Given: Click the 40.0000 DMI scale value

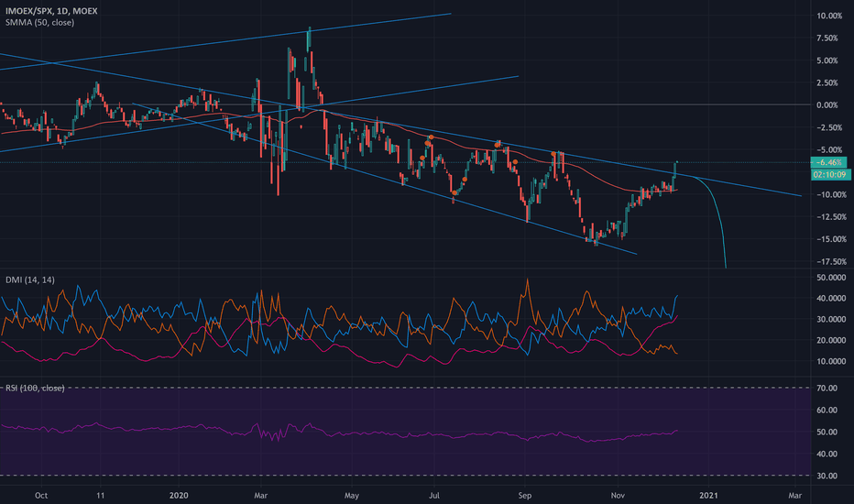Looking at the screenshot, I should coord(830,299).
